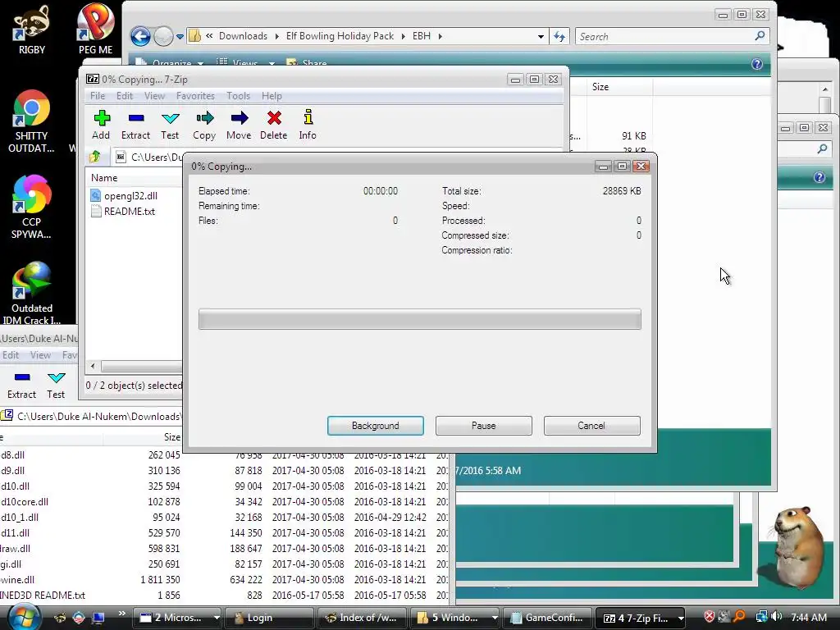This screenshot has width=840, height=630.
Task: Click the Login taskbar button
Action: point(269,618)
